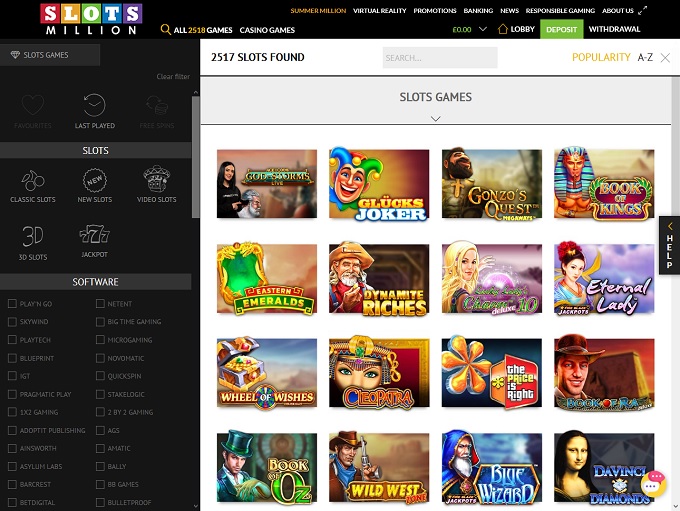Go to the Banking menu item

pyautogui.click(x=478, y=10)
